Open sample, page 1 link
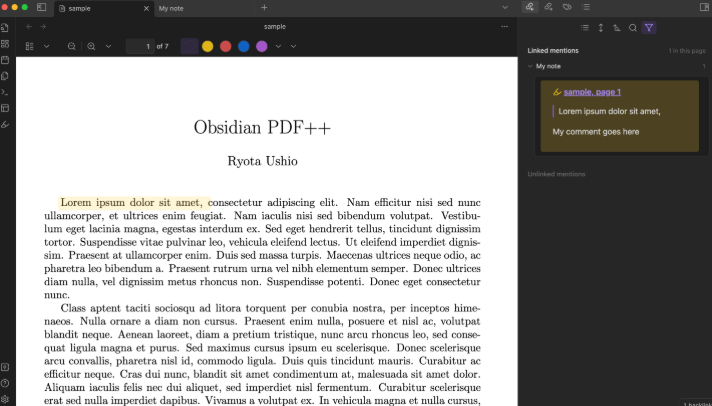This screenshot has width=712, height=406. coord(592,92)
